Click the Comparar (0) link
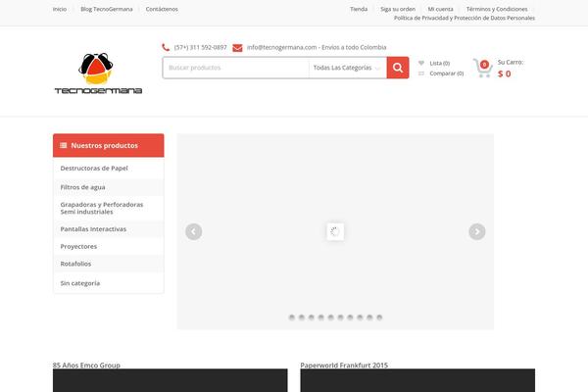588x392 pixels. 447,73
